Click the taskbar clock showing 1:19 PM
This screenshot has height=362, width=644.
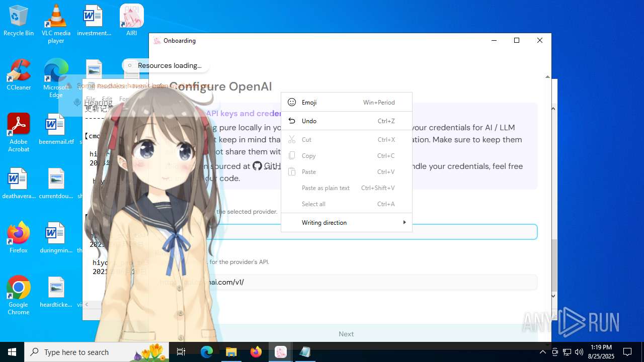coord(601,352)
